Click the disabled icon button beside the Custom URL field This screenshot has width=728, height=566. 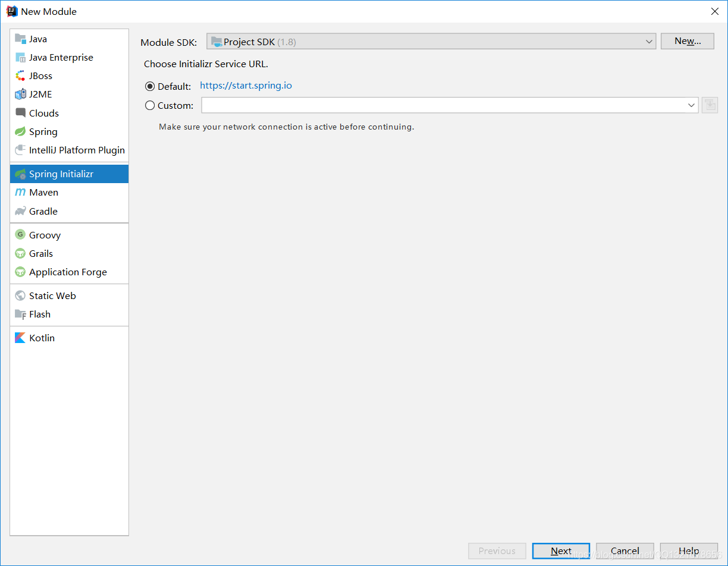(710, 105)
